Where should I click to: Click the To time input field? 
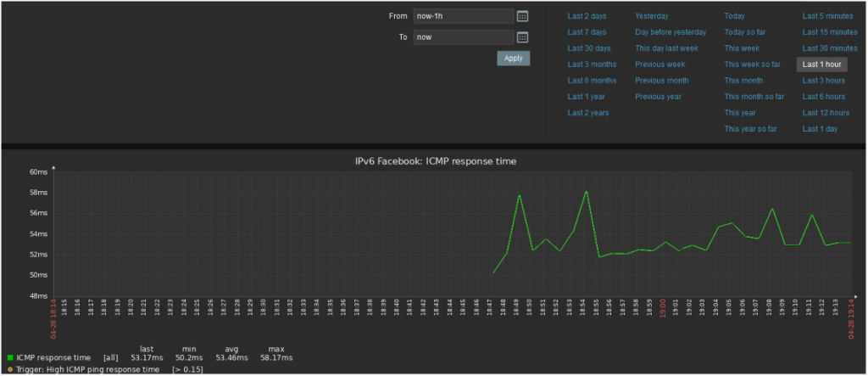click(x=463, y=37)
